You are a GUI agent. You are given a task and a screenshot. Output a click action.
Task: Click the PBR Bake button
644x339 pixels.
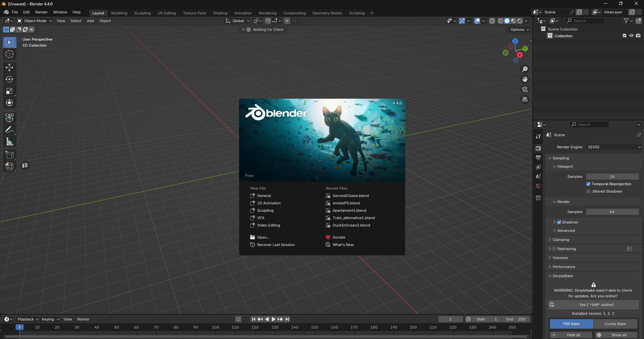tap(571, 324)
